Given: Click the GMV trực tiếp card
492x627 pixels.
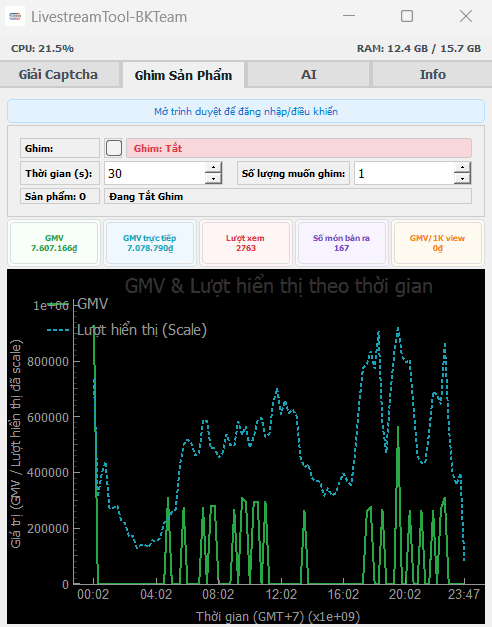Looking at the screenshot, I should click(x=150, y=243).
